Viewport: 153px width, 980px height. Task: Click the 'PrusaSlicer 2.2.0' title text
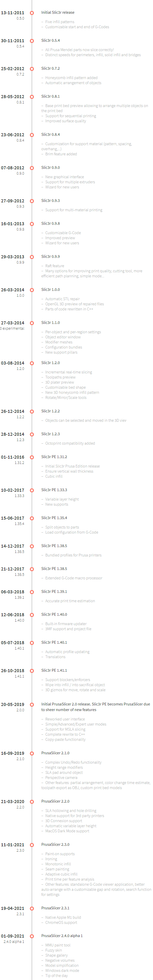pyautogui.click(x=55, y=801)
